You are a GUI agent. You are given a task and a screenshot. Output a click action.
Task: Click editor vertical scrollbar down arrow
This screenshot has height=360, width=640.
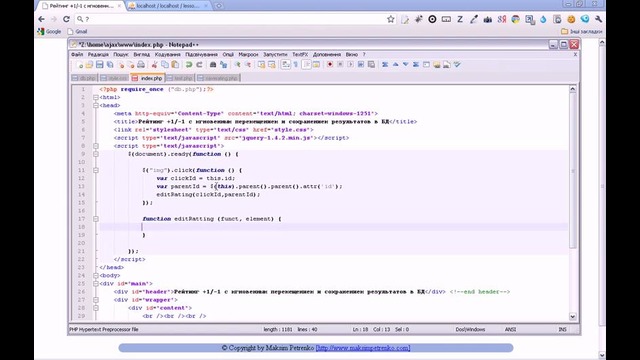(573, 317)
